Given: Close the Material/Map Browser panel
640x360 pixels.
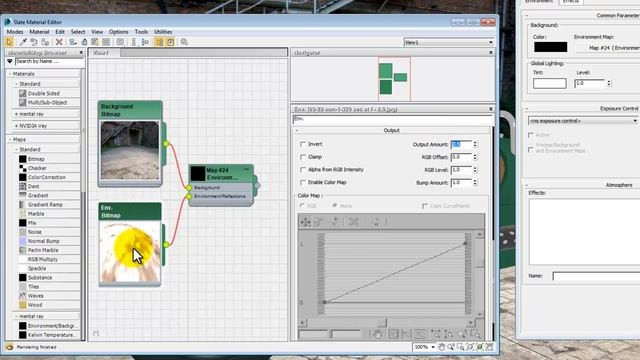Looking at the screenshot, I should 81,53.
